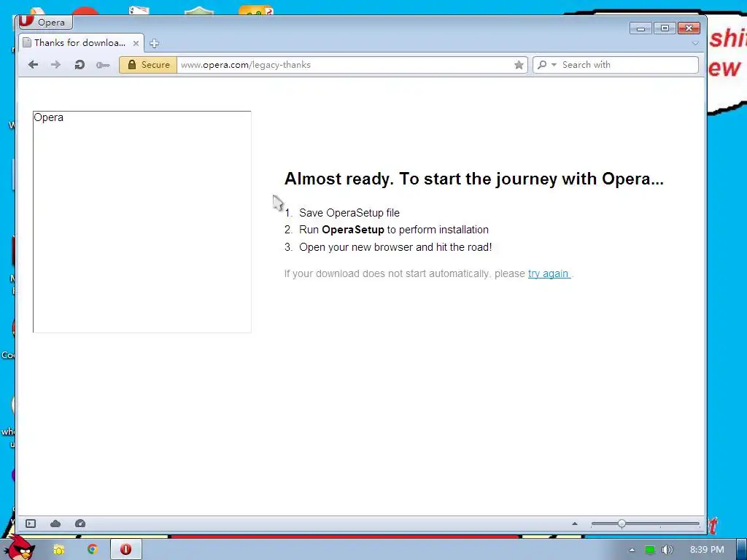Click the Secure security badge

coord(148,65)
